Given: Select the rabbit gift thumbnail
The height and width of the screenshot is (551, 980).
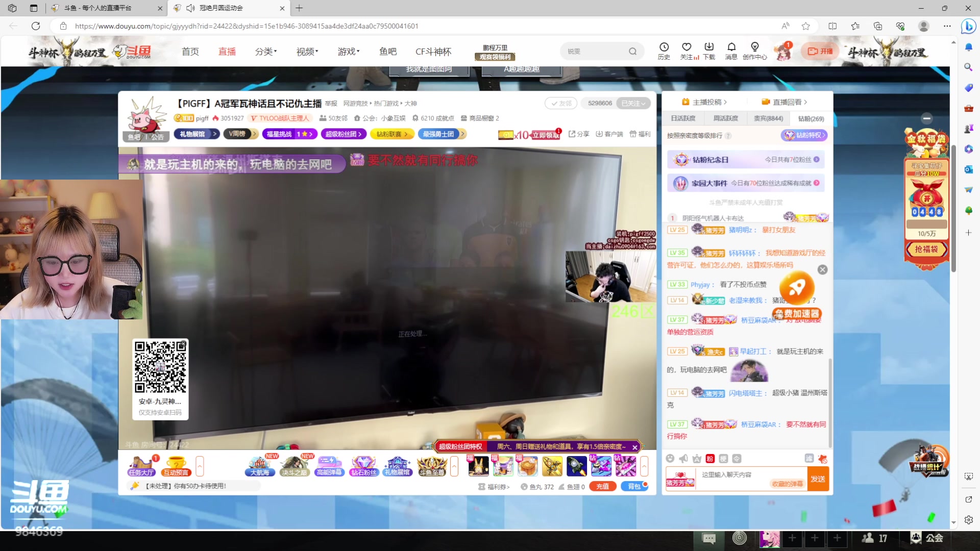Looking at the screenshot, I should pyautogui.click(x=478, y=466).
